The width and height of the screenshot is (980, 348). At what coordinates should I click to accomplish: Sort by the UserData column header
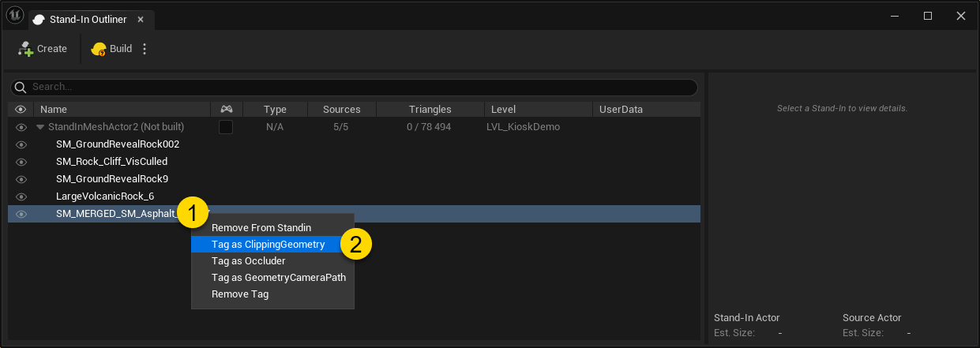646,110
